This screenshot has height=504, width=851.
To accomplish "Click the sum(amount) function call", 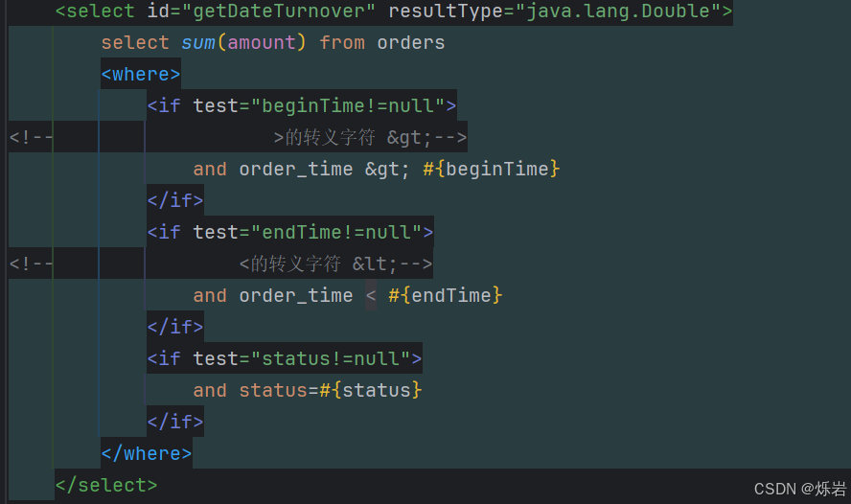I will tap(243, 43).
